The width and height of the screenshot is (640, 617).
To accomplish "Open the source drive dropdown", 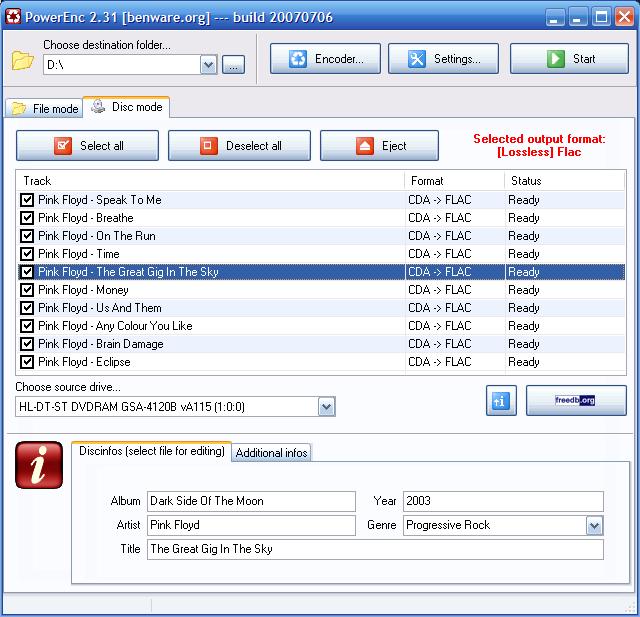I will coord(327,407).
